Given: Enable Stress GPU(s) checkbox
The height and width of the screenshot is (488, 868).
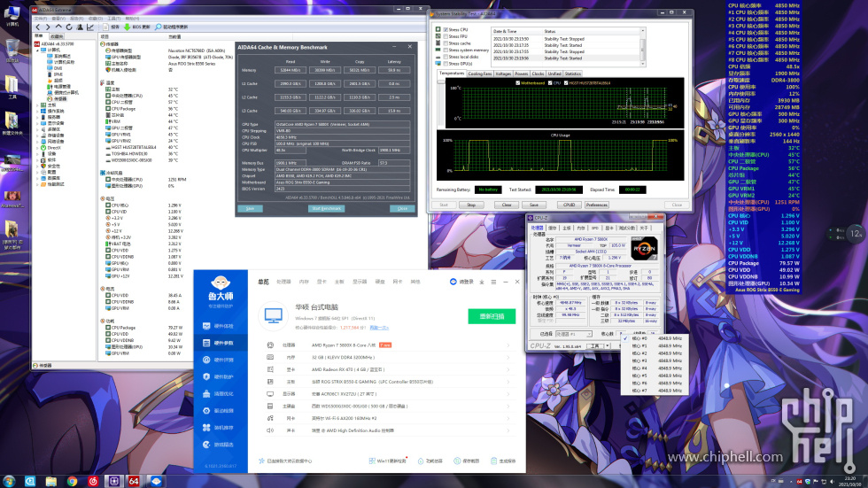Looking at the screenshot, I should point(446,64).
